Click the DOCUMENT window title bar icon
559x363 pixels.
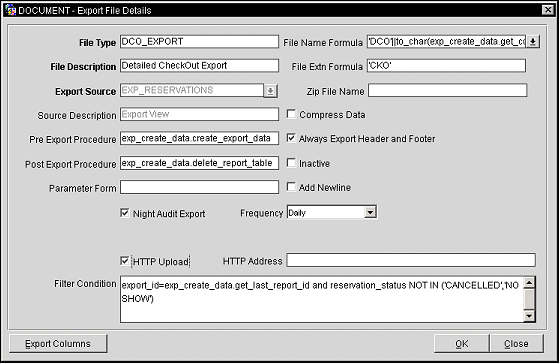point(10,10)
